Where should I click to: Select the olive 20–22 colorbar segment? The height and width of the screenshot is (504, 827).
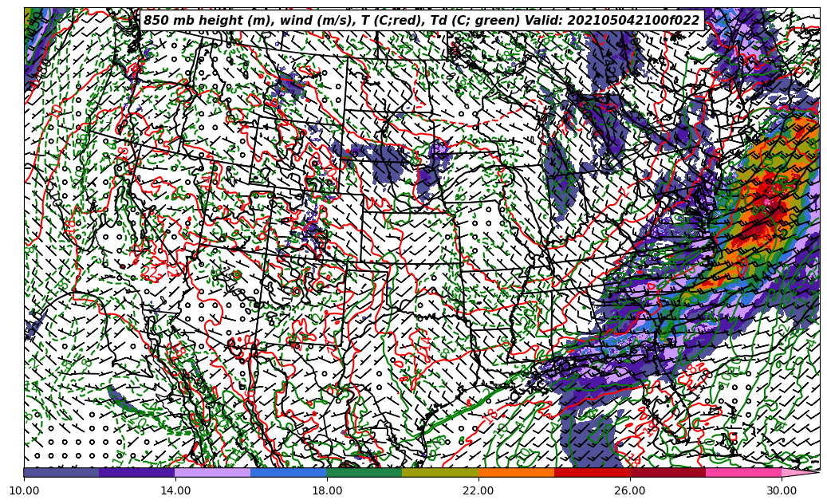pos(440,472)
